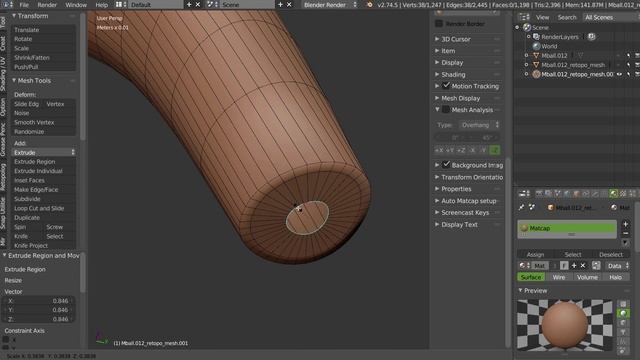The image size is (640, 360).
Task: Click the outliner editor type icon
Action: tap(524, 17)
